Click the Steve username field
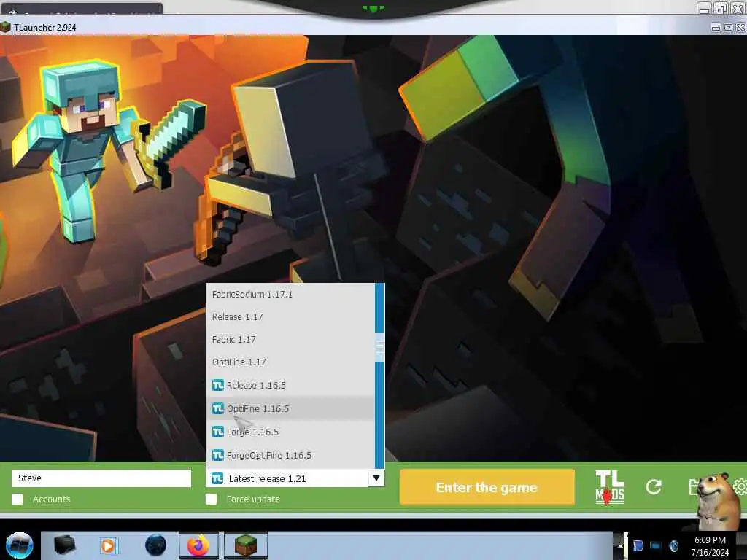747x560 pixels. [101, 478]
